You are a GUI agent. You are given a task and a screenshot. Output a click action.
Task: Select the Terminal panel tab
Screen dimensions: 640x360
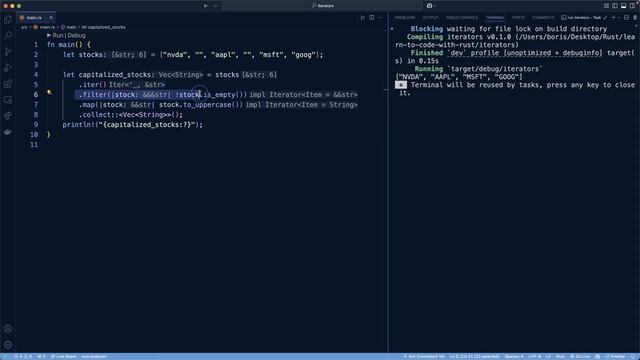[x=495, y=18]
